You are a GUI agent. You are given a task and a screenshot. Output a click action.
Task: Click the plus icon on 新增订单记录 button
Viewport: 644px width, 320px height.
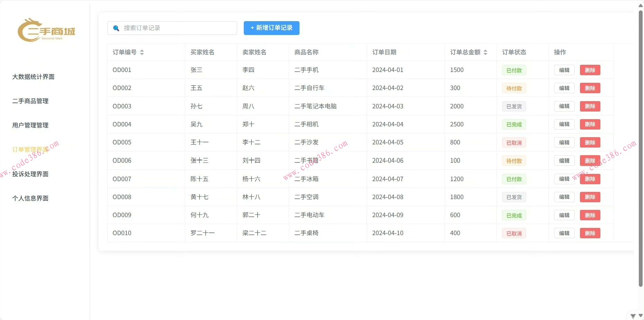click(x=252, y=28)
